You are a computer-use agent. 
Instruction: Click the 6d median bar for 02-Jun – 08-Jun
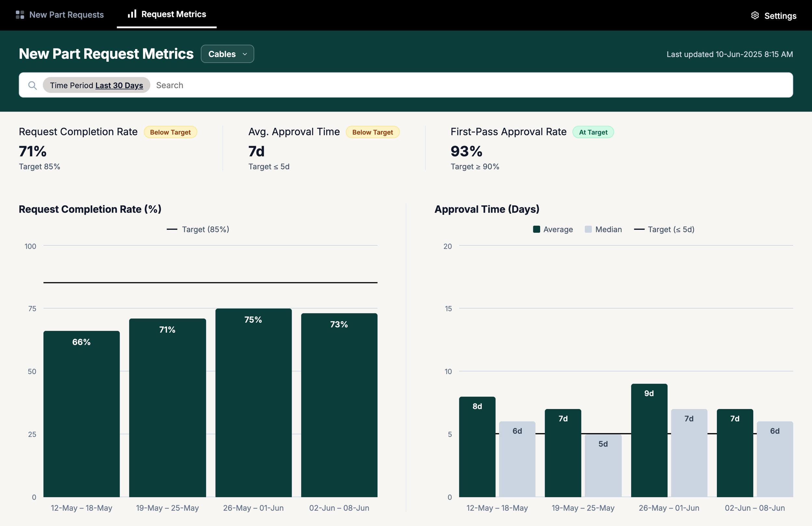(x=775, y=459)
